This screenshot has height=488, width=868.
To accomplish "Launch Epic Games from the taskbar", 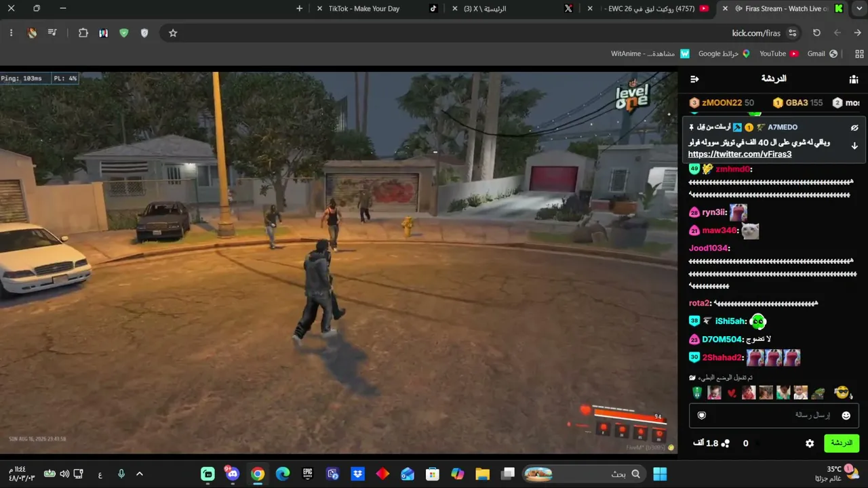I will tap(307, 474).
